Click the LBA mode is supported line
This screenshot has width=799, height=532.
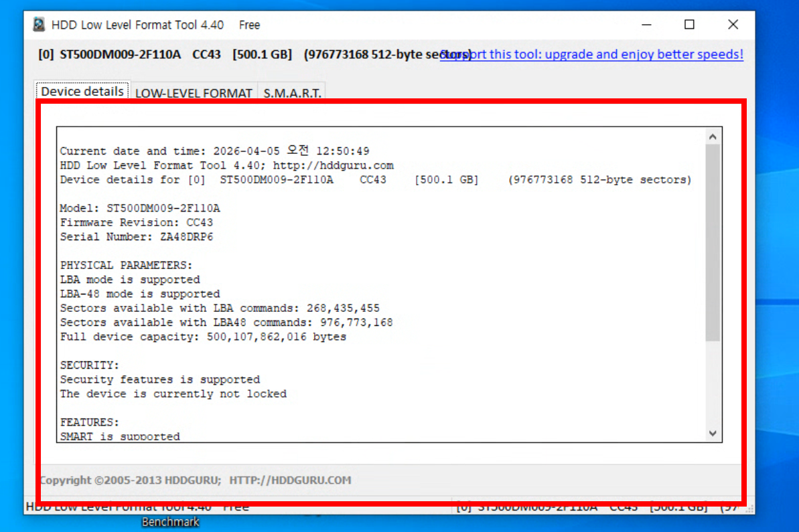(x=130, y=280)
